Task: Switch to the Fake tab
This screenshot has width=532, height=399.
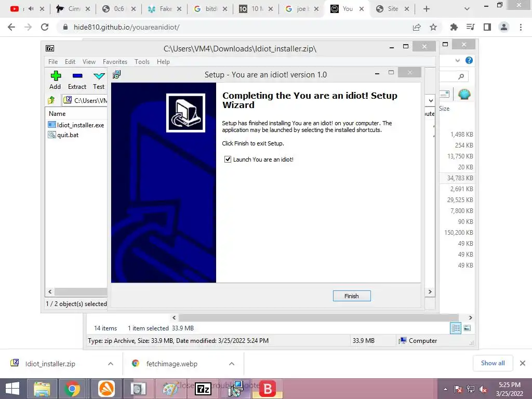Action: pos(165,9)
